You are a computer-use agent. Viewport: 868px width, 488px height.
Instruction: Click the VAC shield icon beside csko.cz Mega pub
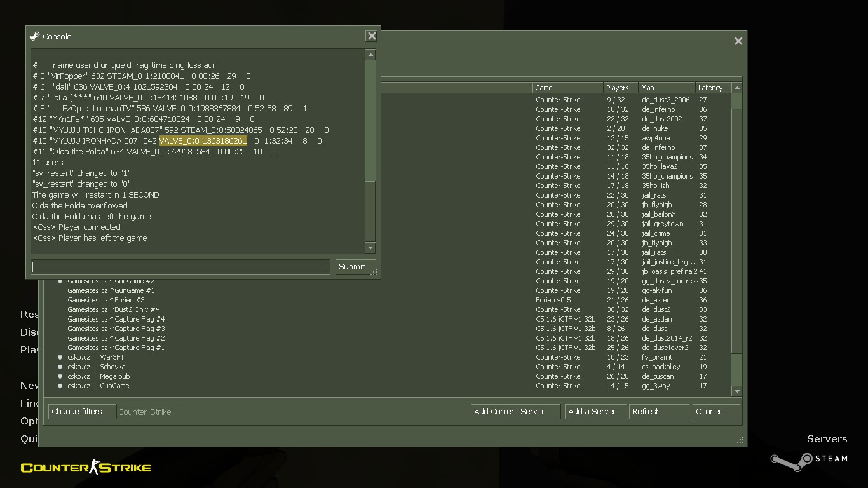coord(60,376)
